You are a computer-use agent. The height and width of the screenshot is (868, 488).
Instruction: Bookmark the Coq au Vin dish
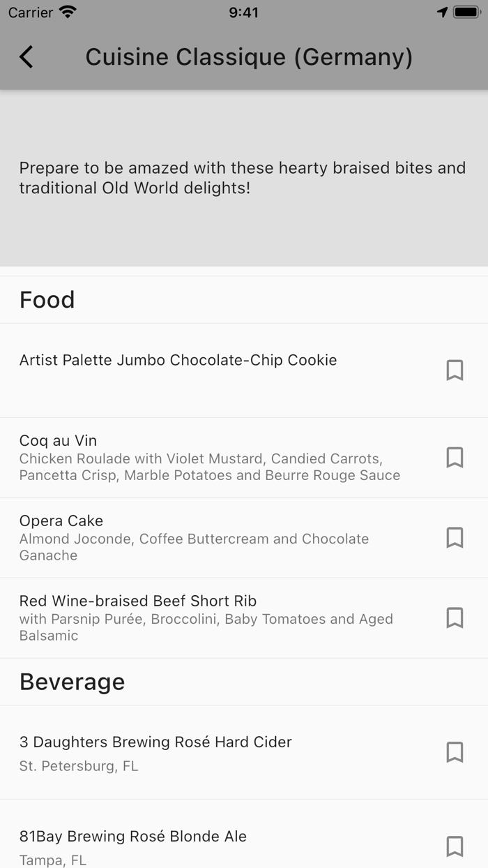455,457
